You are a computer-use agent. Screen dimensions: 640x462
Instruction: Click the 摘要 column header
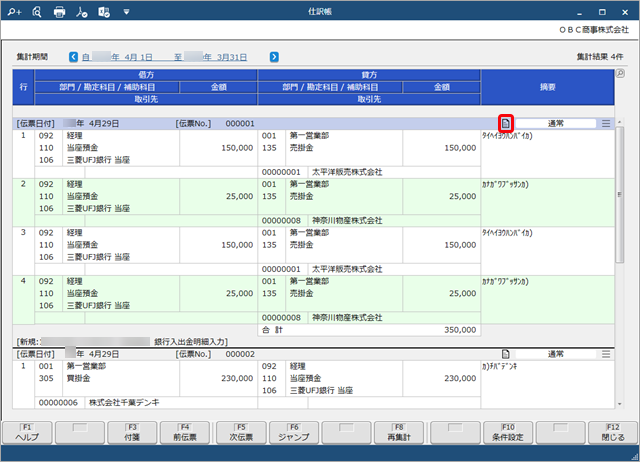pos(547,87)
